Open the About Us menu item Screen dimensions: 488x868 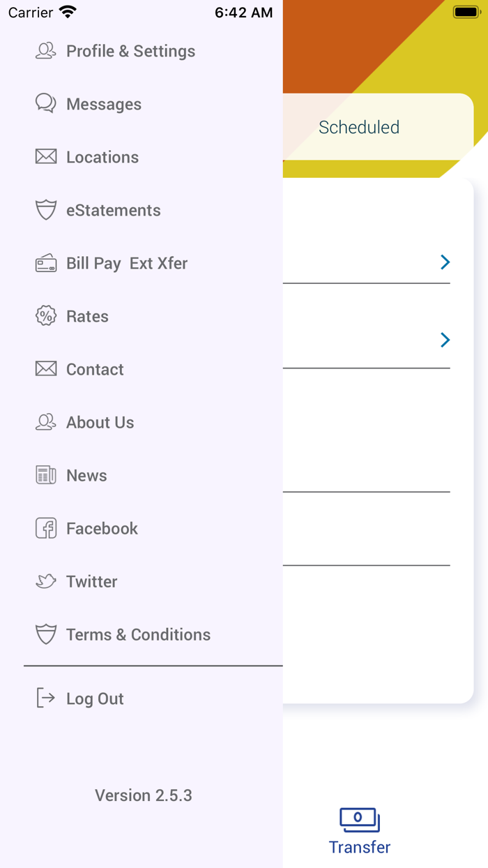[100, 422]
